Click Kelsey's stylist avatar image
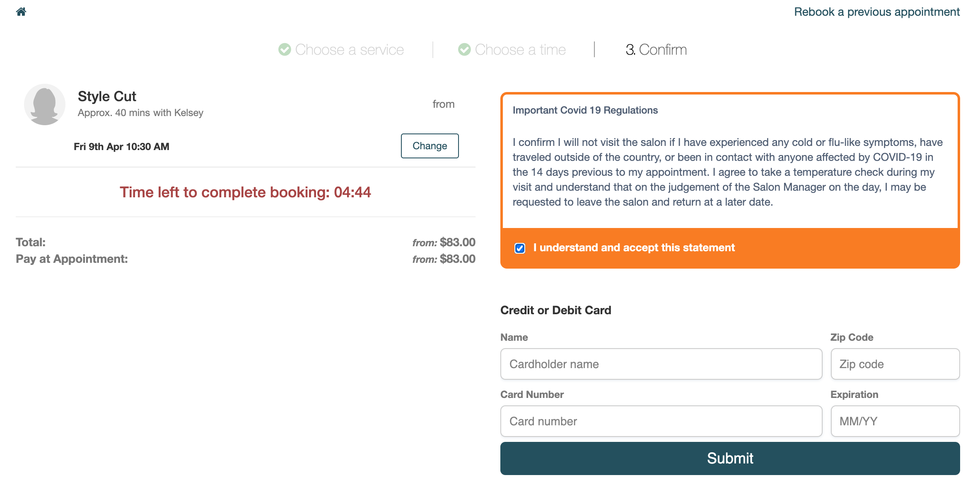This screenshot has width=980, height=485. pos(45,104)
